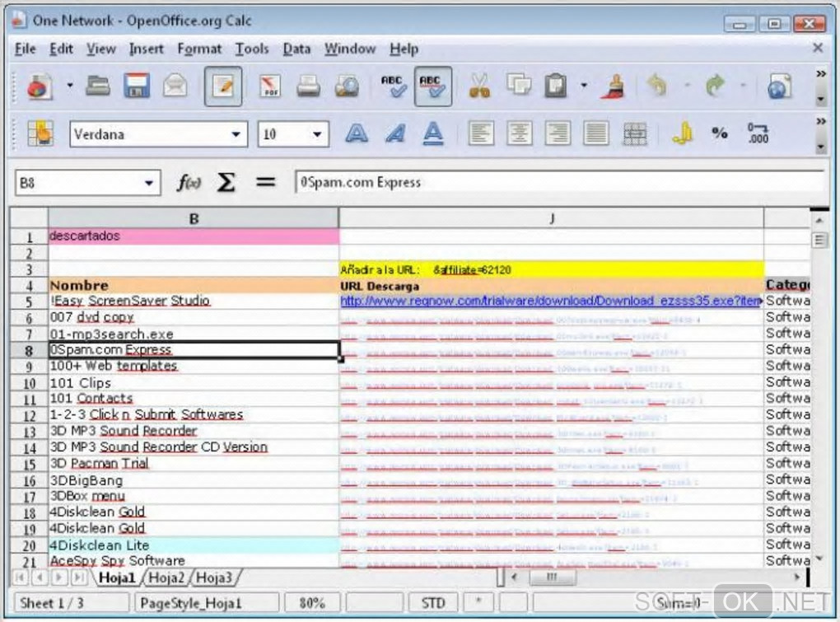Select row 12 header

pos(29,415)
